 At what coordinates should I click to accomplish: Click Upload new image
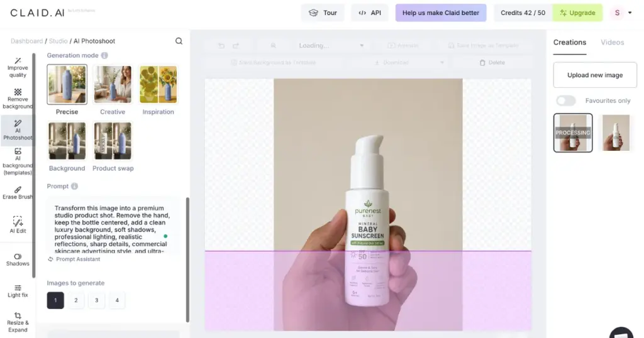pos(595,75)
